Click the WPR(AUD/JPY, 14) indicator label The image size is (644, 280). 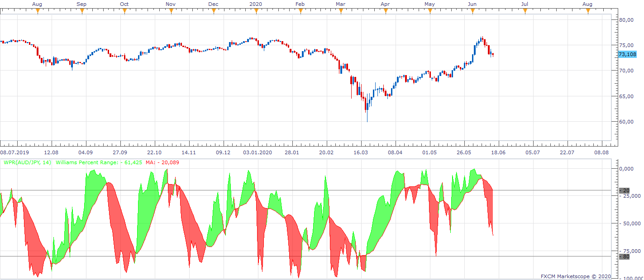click(27, 162)
